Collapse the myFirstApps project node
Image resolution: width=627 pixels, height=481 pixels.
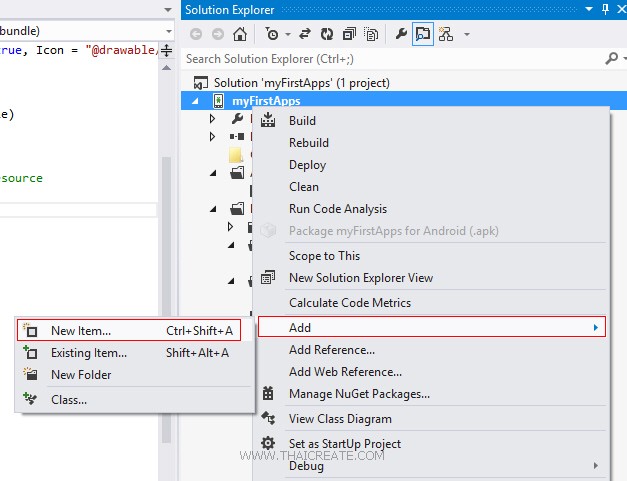pos(195,101)
